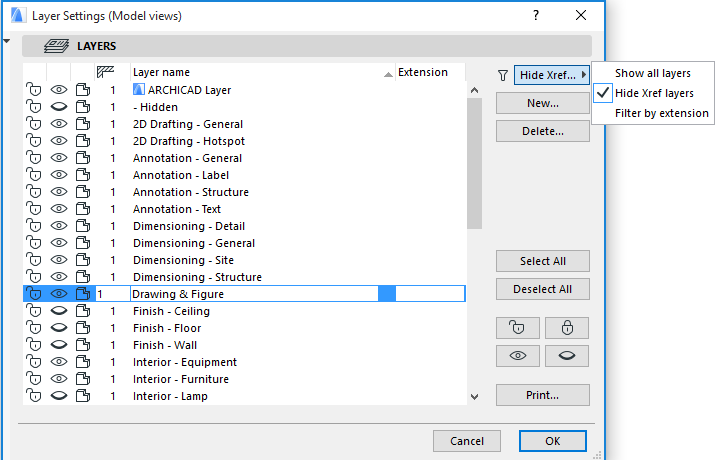Sort by Layer name column header arrow
This screenshot has width=717, height=460.
[388, 74]
